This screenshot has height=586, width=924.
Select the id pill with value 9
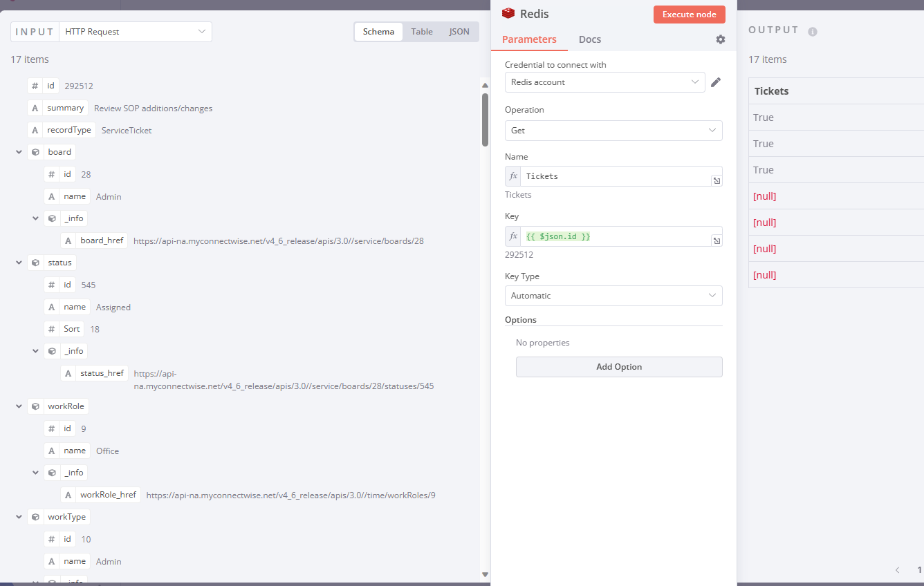(60, 428)
